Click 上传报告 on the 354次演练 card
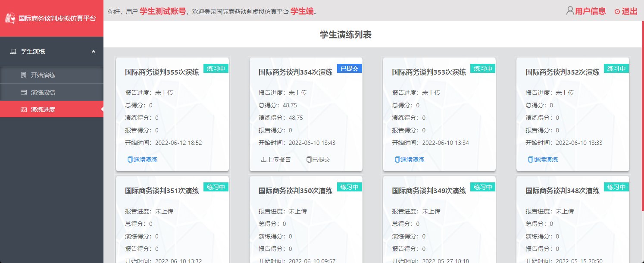This screenshot has height=263, width=644. tap(279, 160)
